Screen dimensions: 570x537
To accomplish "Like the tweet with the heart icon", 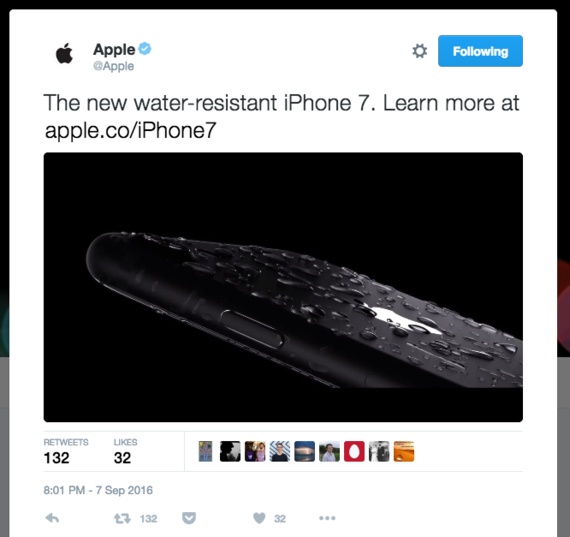I will click(x=259, y=518).
